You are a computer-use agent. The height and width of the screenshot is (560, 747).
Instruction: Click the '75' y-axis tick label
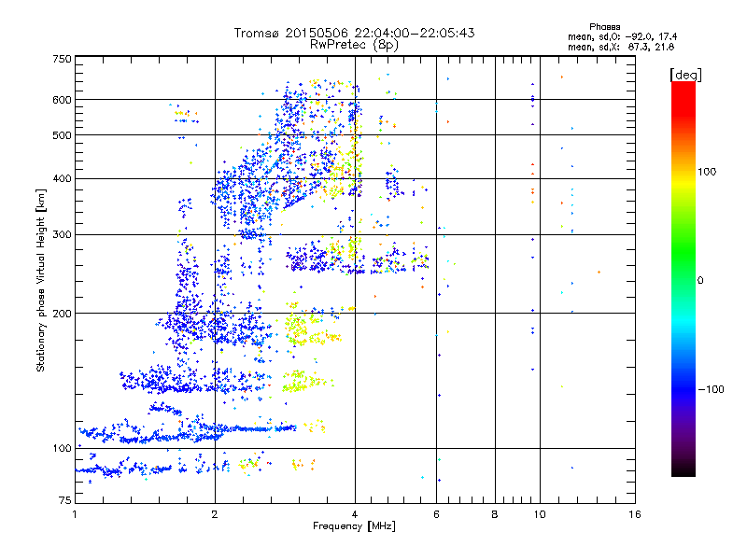tap(65, 500)
